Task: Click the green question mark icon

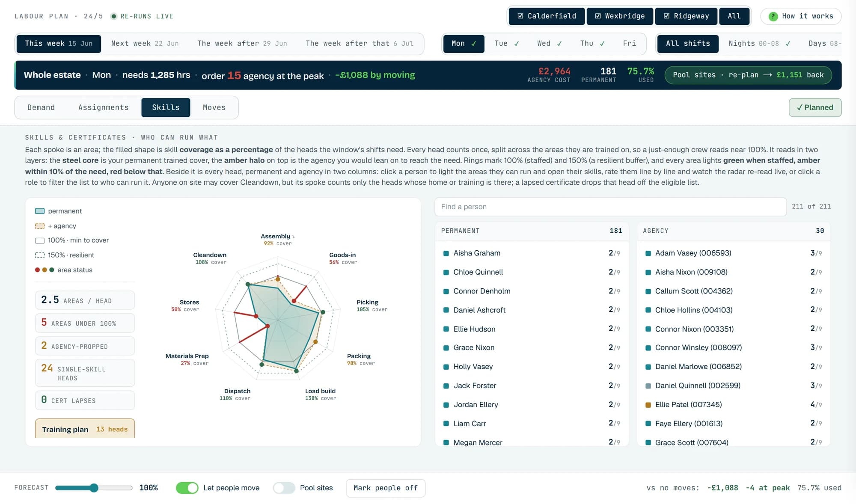Action: point(773,16)
